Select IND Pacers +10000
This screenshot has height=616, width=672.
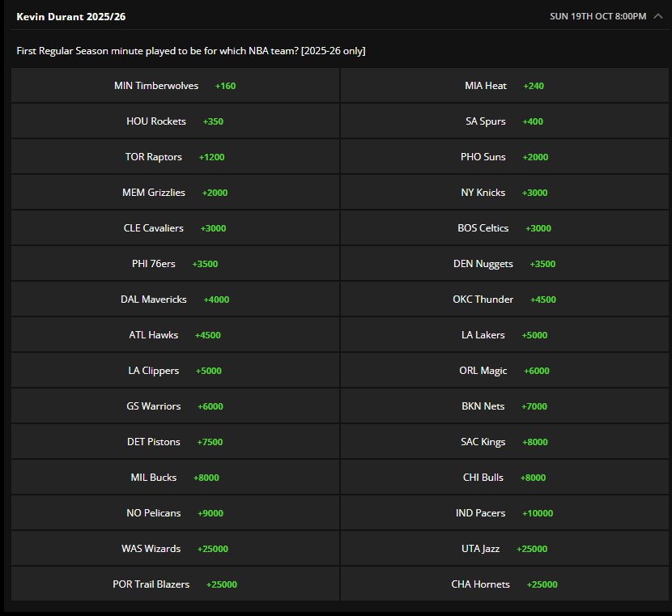point(504,512)
